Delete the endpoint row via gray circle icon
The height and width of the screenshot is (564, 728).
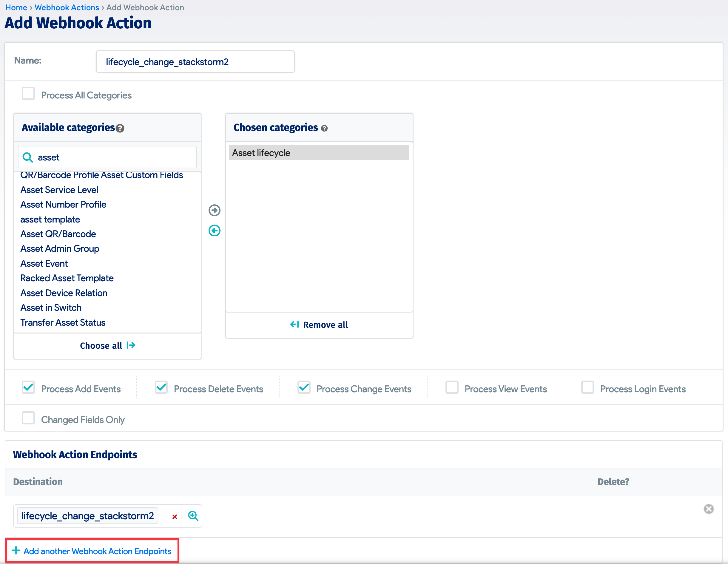coord(709,509)
